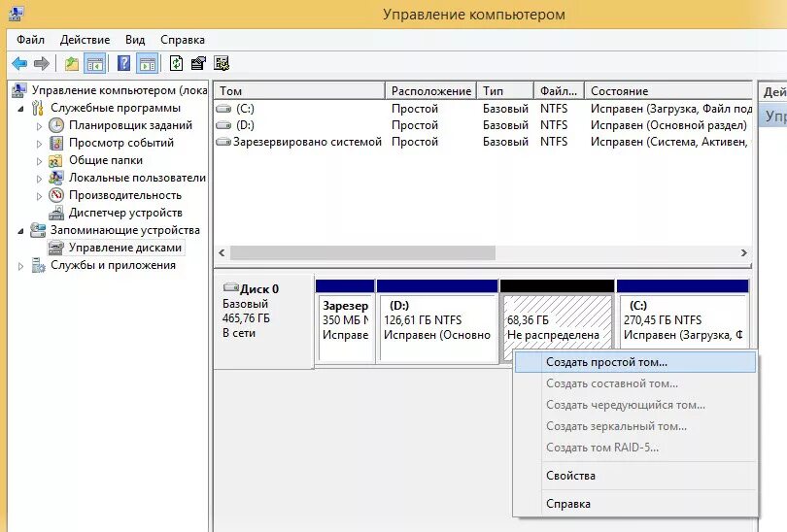This screenshot has height=532, width=787.
Task: Click the Планировщик заданий clock icon
Action: pyautogui.click(x=56, y=125)
